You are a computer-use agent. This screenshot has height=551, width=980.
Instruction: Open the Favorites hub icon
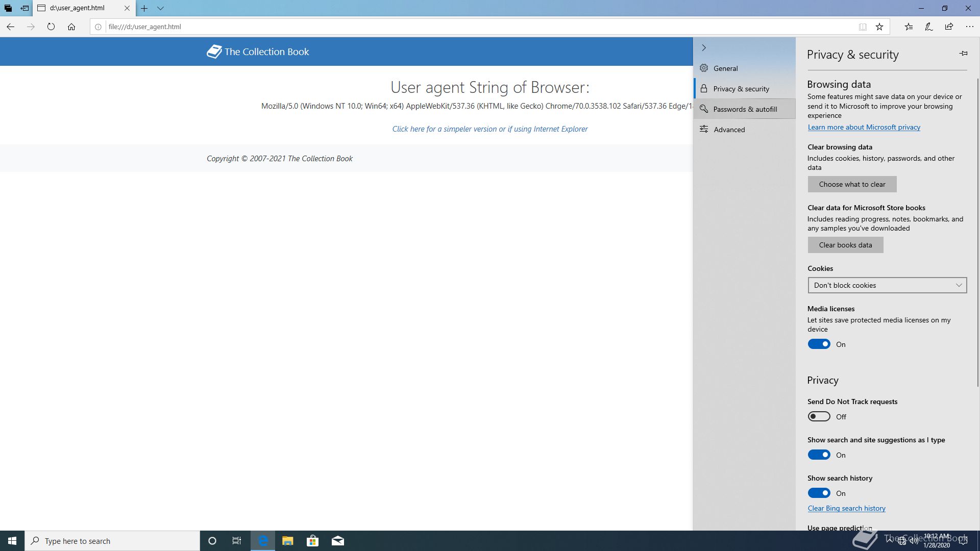tap(909, 27)
